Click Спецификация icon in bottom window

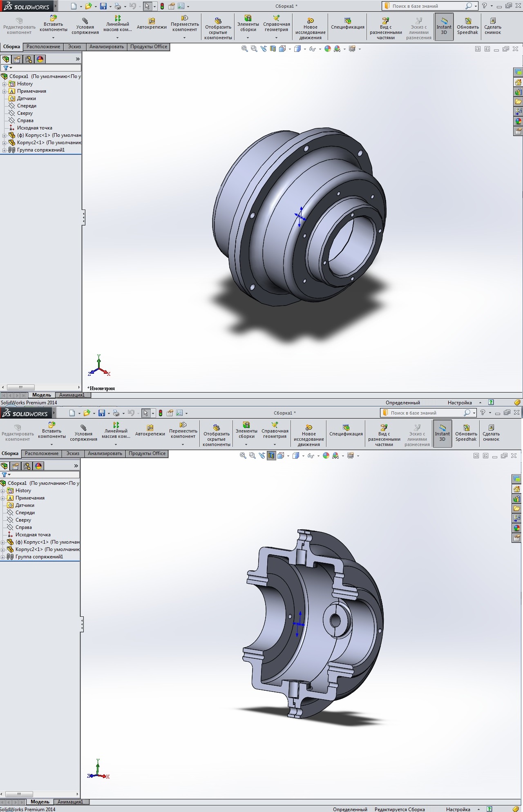346,428
